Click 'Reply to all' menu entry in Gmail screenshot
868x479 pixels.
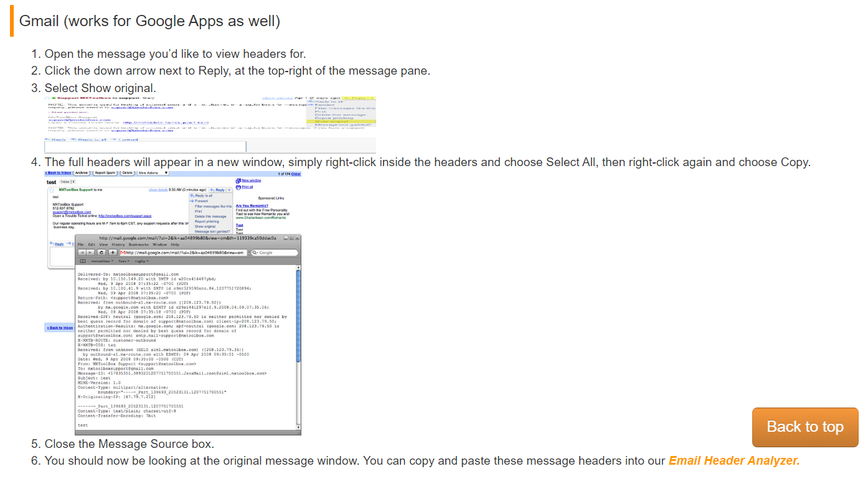tap(204, 196)
